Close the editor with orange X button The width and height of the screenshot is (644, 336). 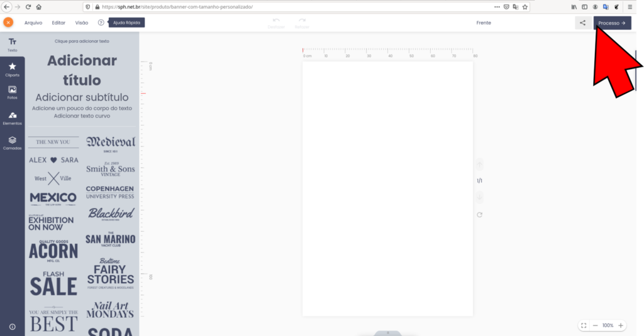pos(8,23)
